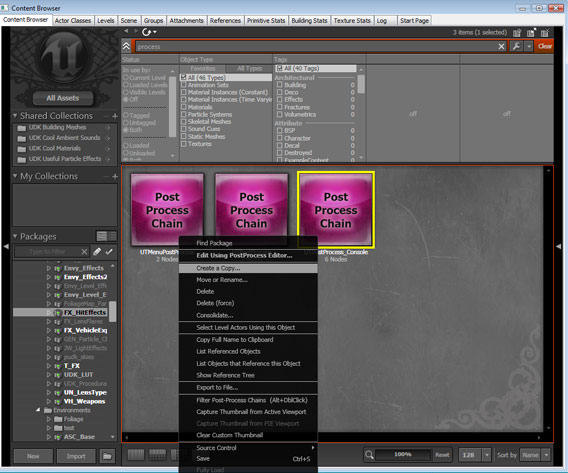The image size is (568, 473).
Task: Choose Edit Using PostProcess Editor menu item
Action: click(248, 255)
